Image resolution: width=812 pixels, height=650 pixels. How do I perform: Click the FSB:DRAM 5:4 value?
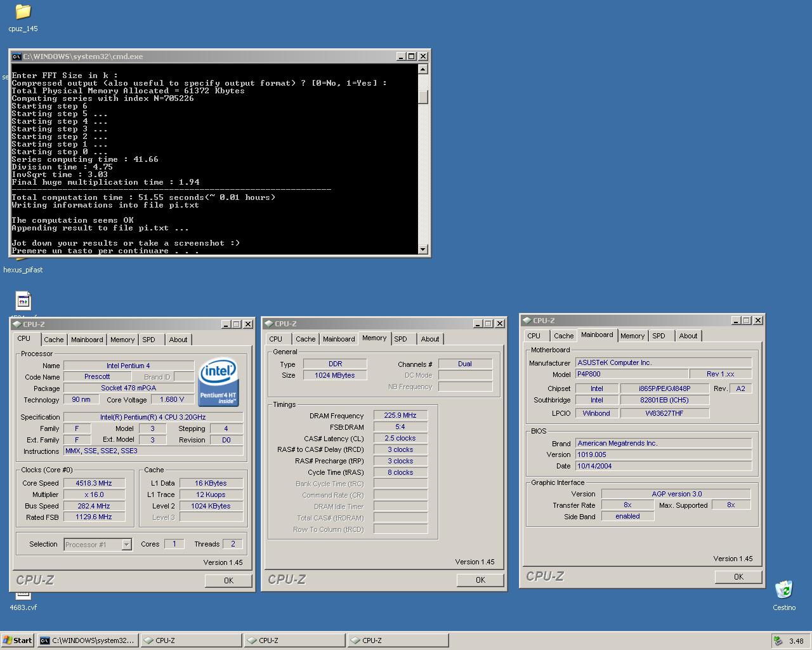point(400,427)
